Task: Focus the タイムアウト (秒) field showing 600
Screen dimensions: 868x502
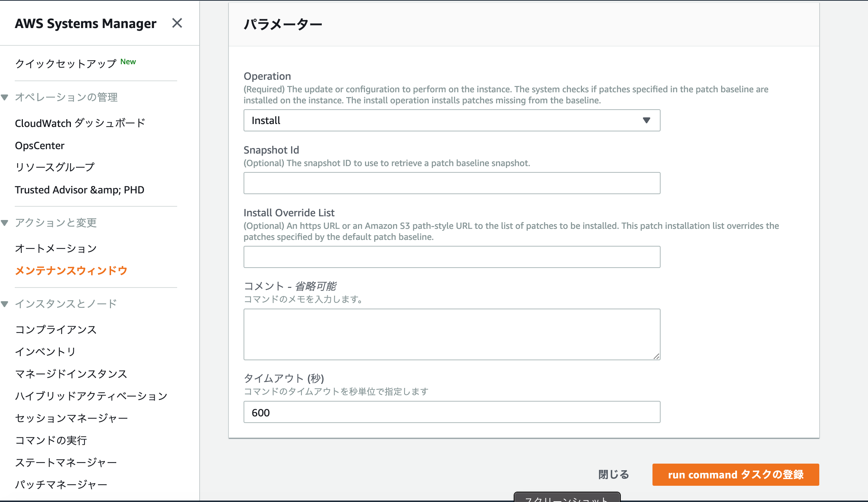Action: 452,412
